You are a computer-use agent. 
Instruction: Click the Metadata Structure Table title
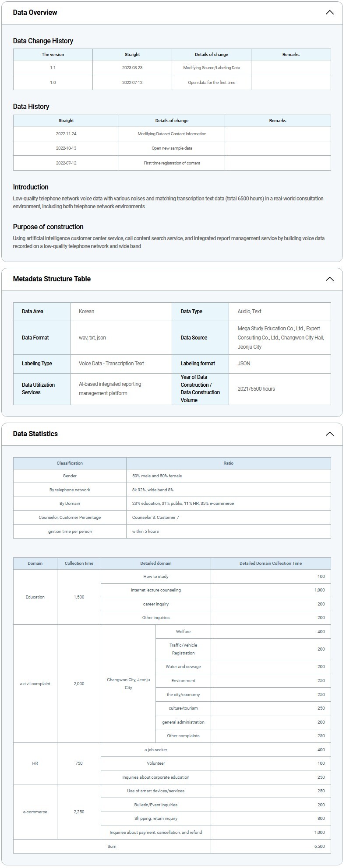(52, 279)
